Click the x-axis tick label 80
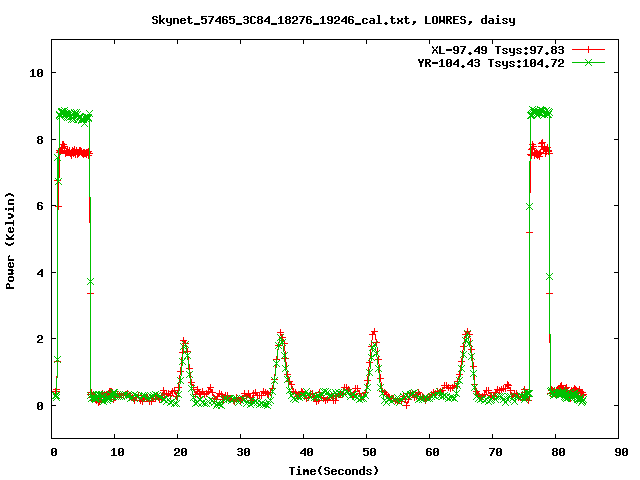This screenshot has height=480, width=640. 558,452
